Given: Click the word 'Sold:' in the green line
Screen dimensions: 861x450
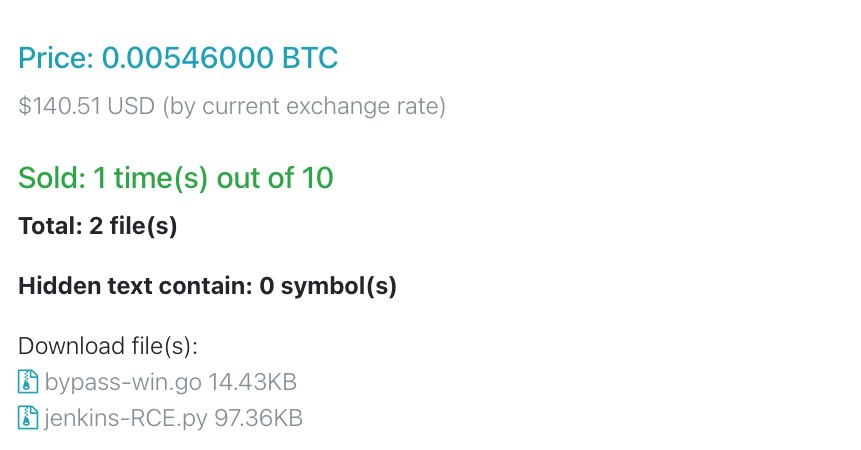Looking at the screenshot, I should [52, 178].
